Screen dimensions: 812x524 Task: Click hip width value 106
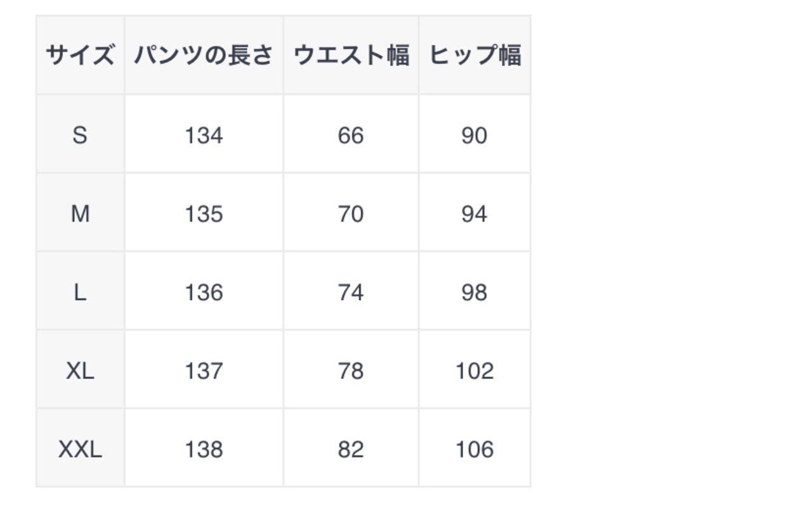point(475,449)
